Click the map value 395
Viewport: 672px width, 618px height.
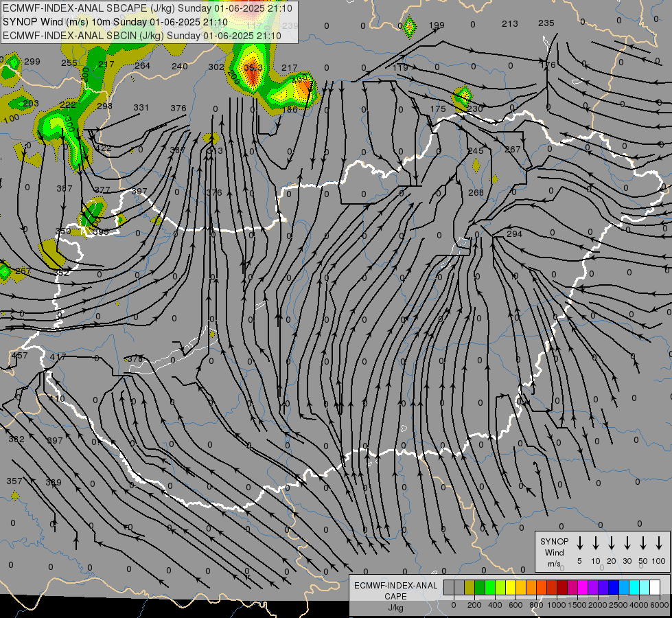(101, 231)
